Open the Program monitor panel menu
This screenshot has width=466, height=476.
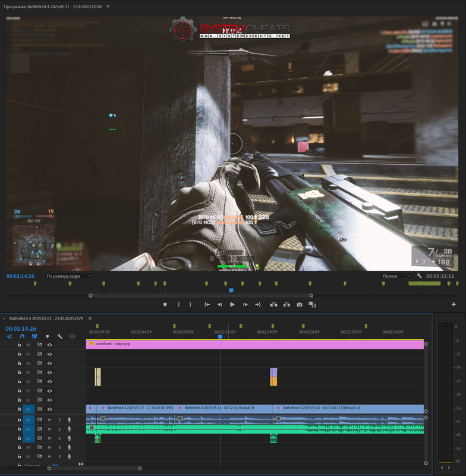(108, 7)
